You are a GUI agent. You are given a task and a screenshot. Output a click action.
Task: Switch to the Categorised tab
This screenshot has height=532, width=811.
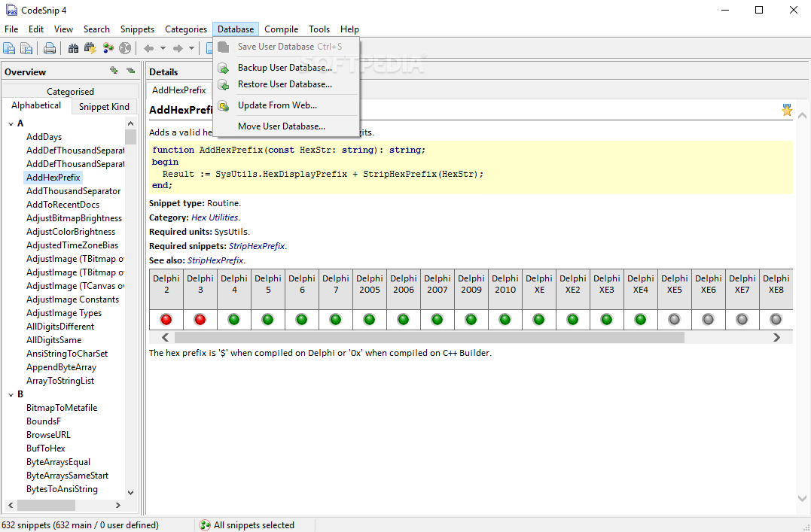click(70, 92)
